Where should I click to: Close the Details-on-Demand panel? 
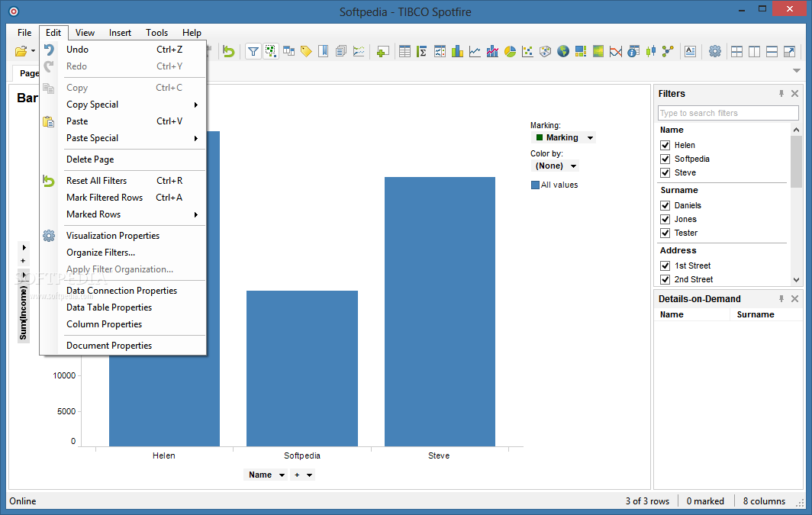point(795,298)
